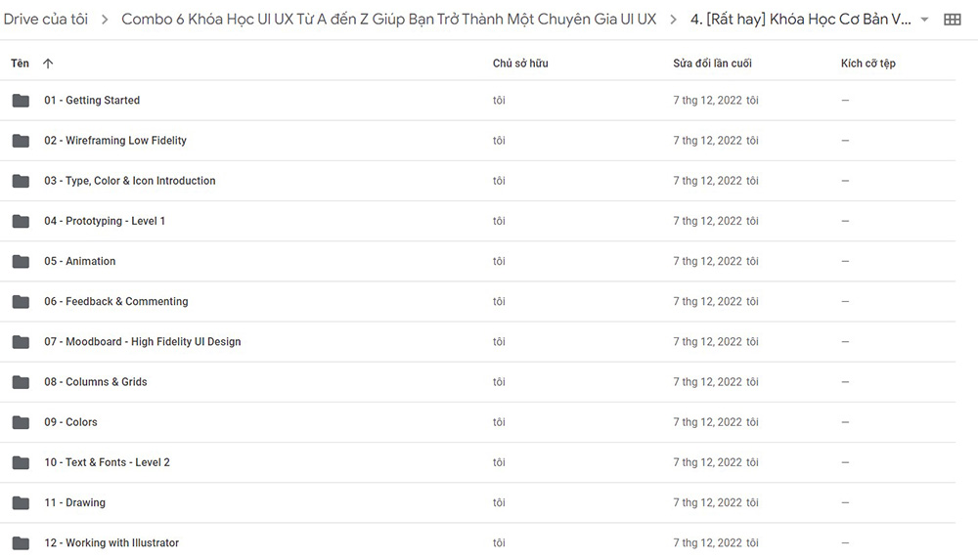Image resolution: width=978 pixels, height=560 pixels.
Task: Open Combo 6 Khóa Học UI UX breadcrumb
Action: click(388, 20)
